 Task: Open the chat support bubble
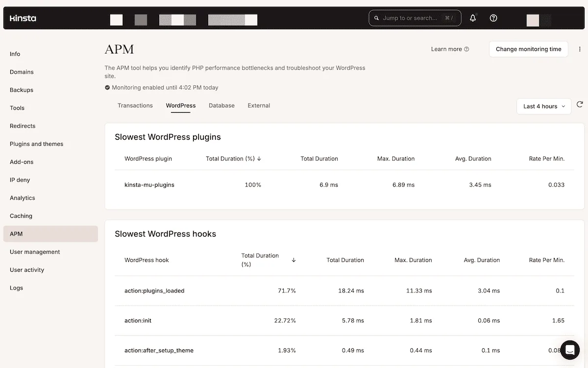569,350
